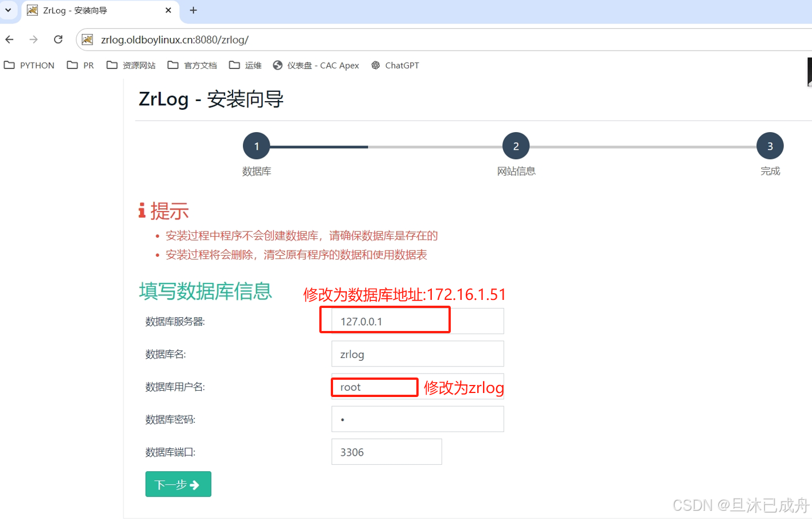Close the ZrLog browser tab
This screenshot has width=812, height=520.
click(x=168, y=10)
